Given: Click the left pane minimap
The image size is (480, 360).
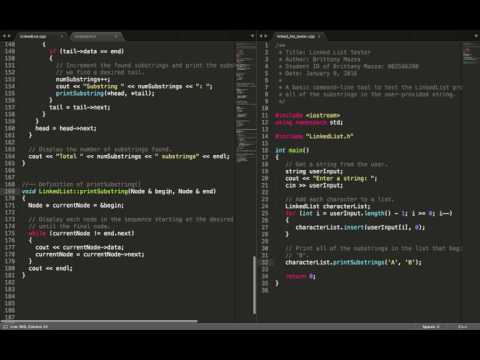Looking at the screenshot, I should (x=245, y=103).
